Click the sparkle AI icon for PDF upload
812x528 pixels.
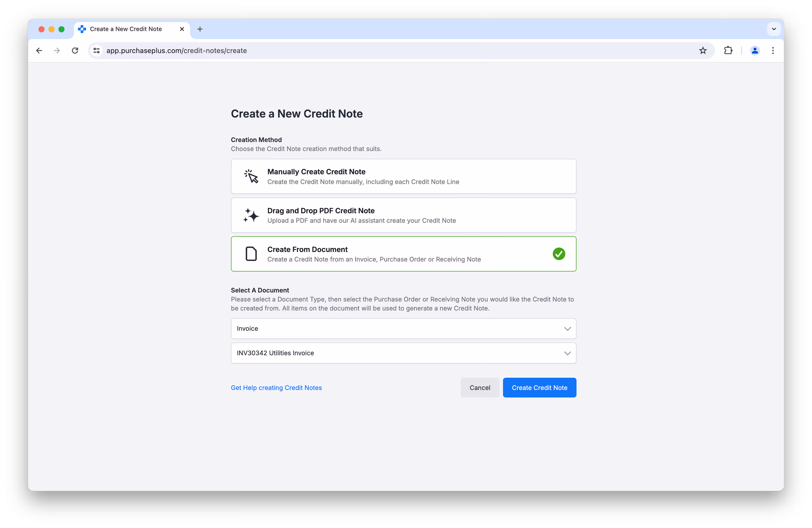click(251, 215)
